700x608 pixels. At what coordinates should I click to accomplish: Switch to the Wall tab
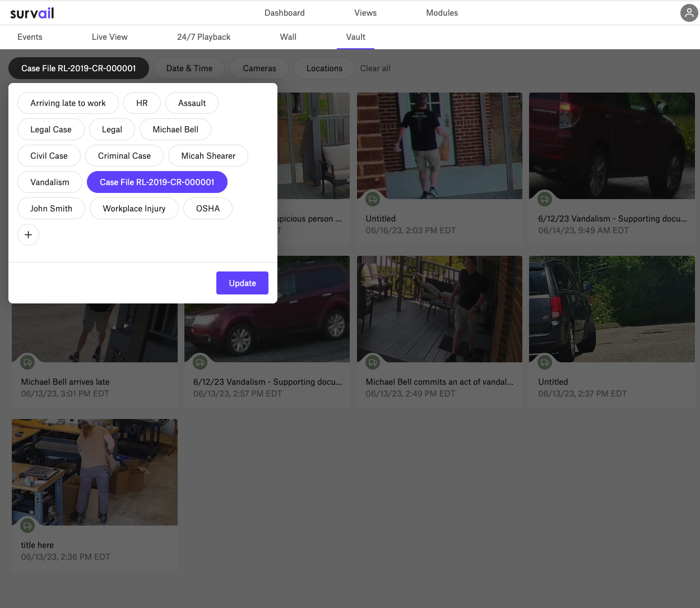[288, 37]
